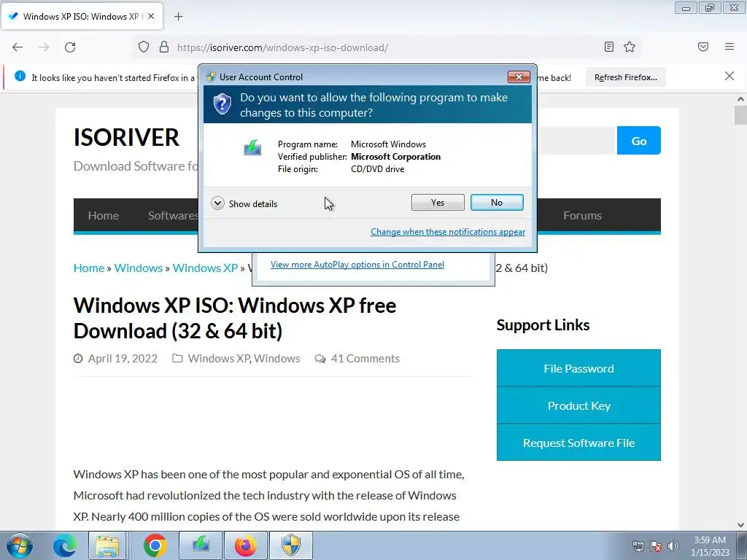Open File Explorer from the taskbar
747x560 pixels.
point(107,545)
